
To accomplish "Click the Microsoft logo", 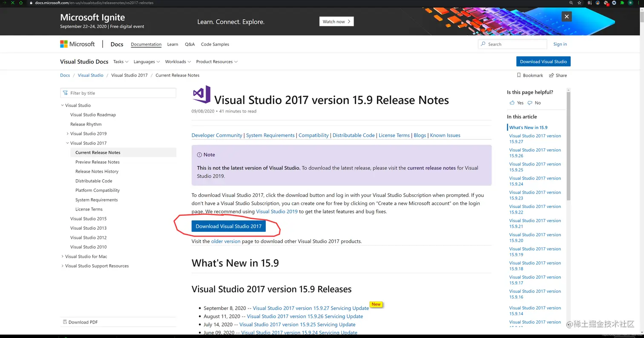I will click(78, 44).
